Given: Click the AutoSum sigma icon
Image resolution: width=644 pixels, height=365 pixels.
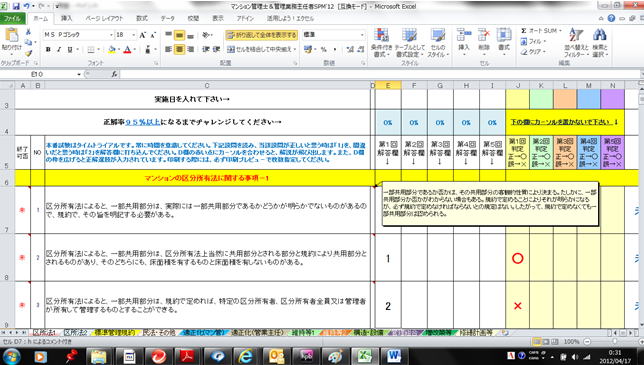Looking at the screenshot, I should (x=524, y=31).
